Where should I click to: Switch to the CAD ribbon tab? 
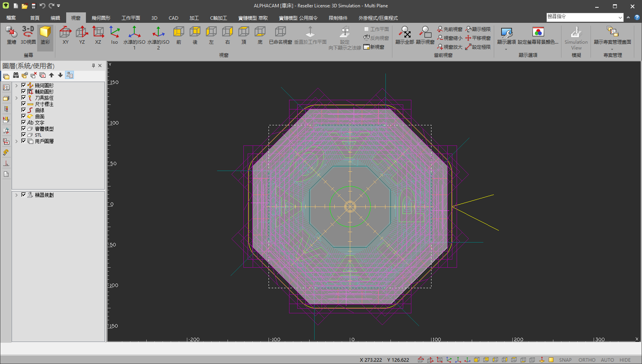(173, 18)
